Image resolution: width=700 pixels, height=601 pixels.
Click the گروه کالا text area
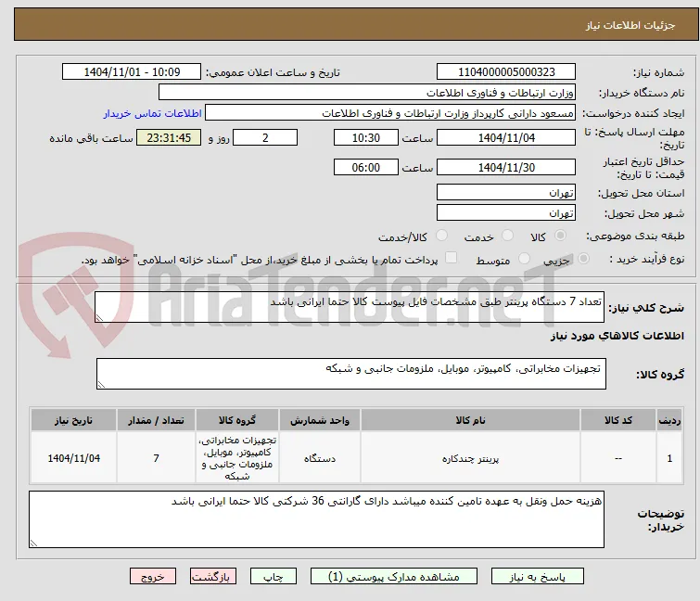point(351,374)
